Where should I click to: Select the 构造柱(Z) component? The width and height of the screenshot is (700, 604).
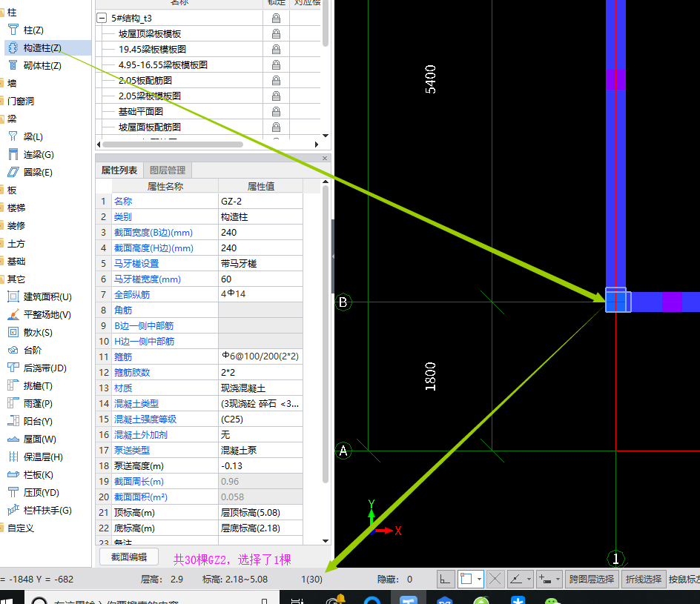pyautogui.click(x=42, y=47)
